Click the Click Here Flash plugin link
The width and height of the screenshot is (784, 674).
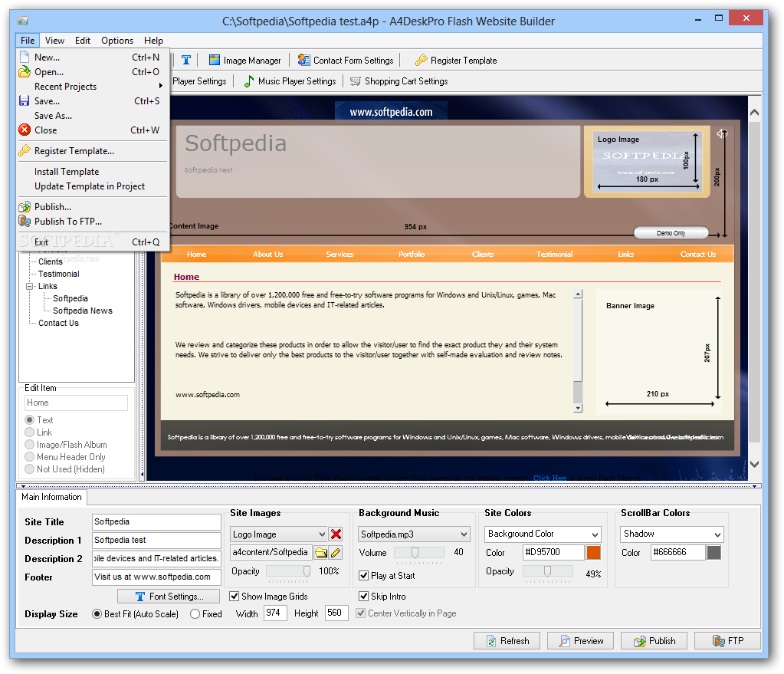549,478
